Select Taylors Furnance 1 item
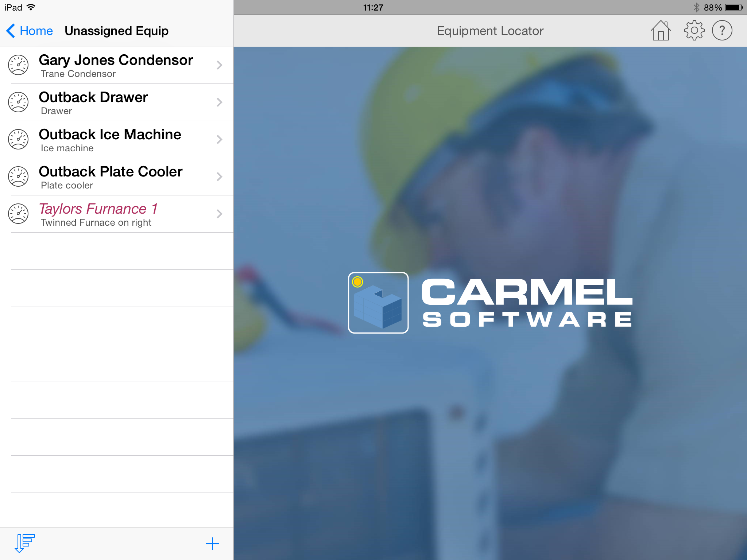This screenshot has height=560, width=747. point(117,214)
